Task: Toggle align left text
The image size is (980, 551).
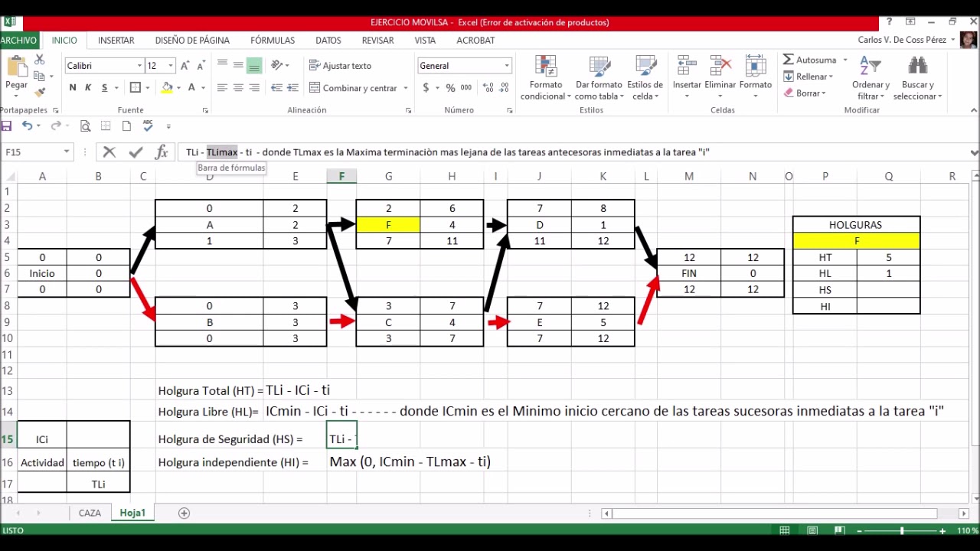Action: tap(222, 88)
